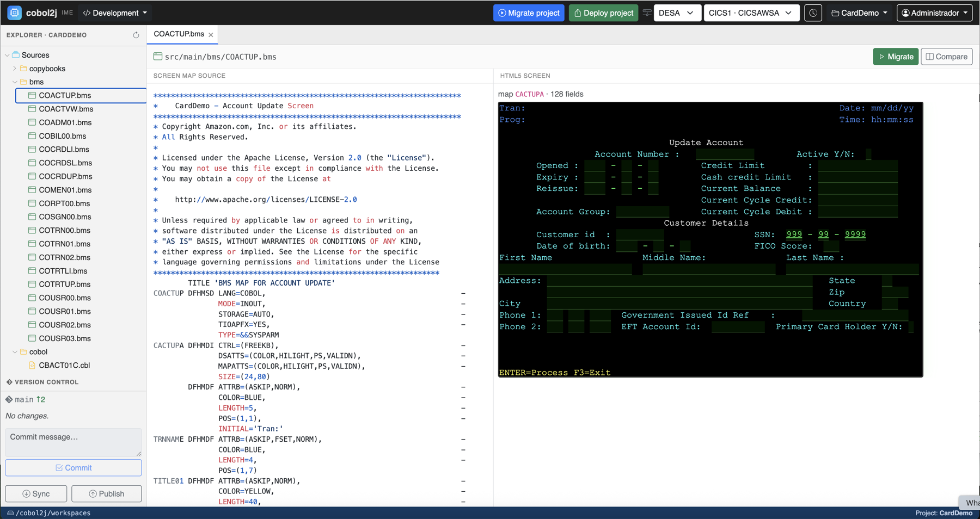Click the cobol2j logo icon

15,13
